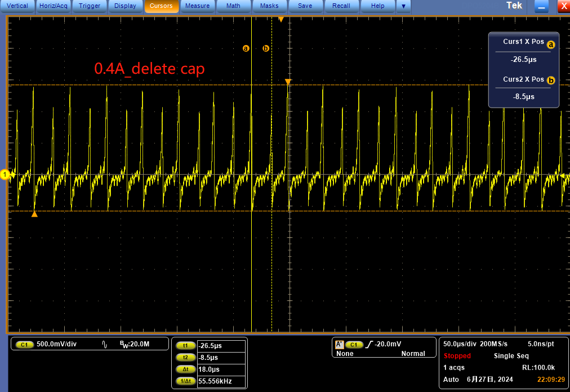
Task: Click the 50.0µs/div timebase readout
Action: click(x=460, y=344)
